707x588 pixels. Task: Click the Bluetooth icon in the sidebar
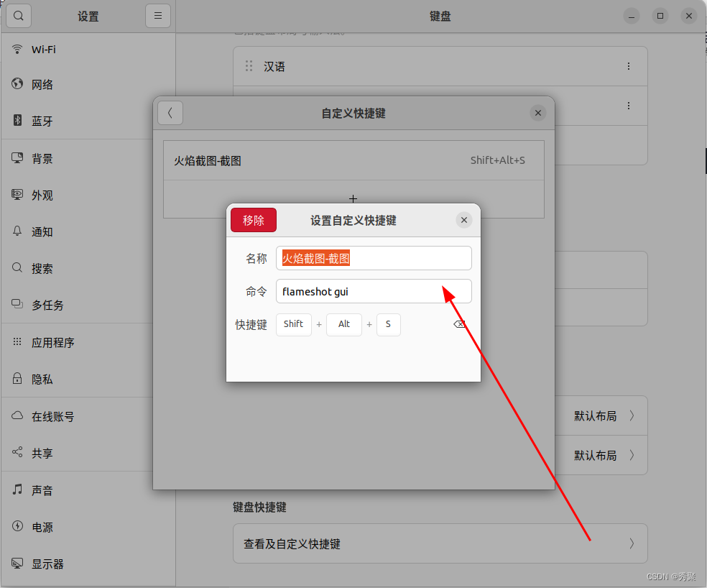(17, 120)
